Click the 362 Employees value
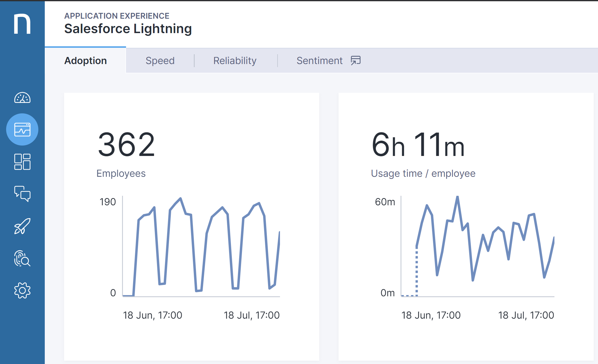The width and height of the screenshot is (598, 364). pos(126,144)
